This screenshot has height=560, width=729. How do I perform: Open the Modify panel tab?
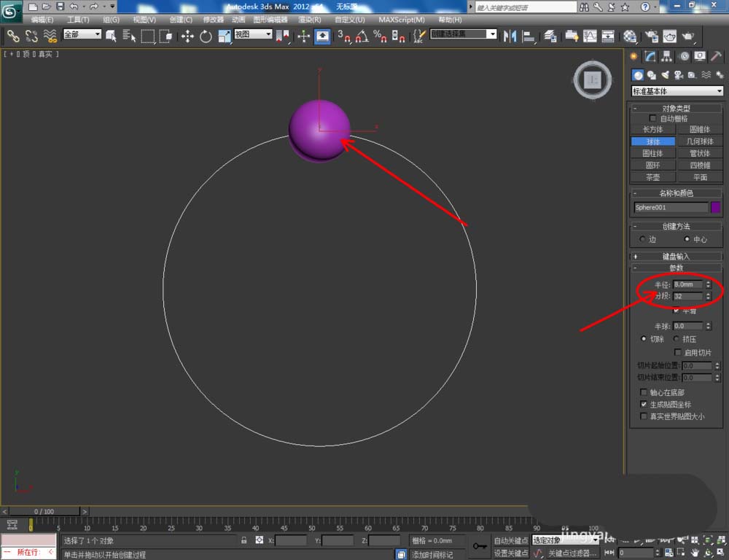(650, 57)
